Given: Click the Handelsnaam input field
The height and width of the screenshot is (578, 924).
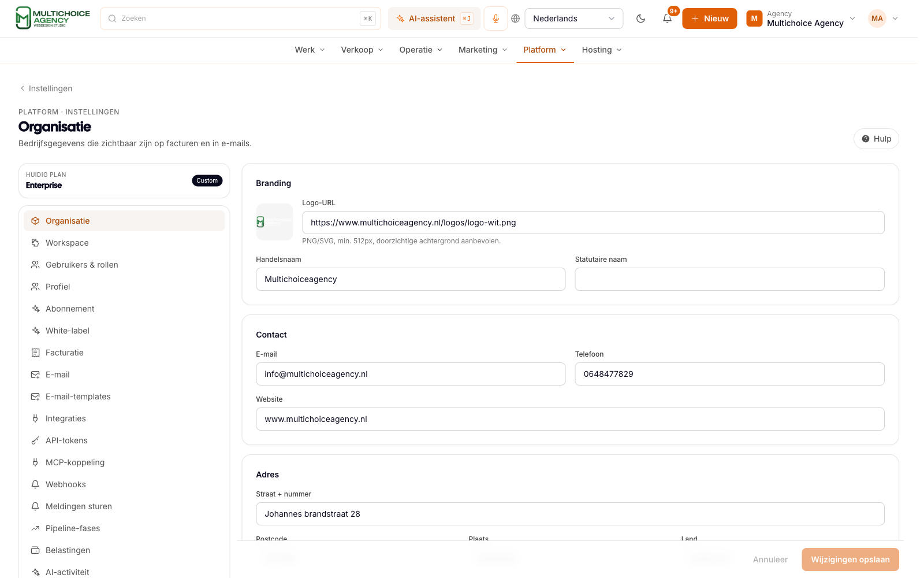Looking at the screenshot, I should tap(411, 279).
